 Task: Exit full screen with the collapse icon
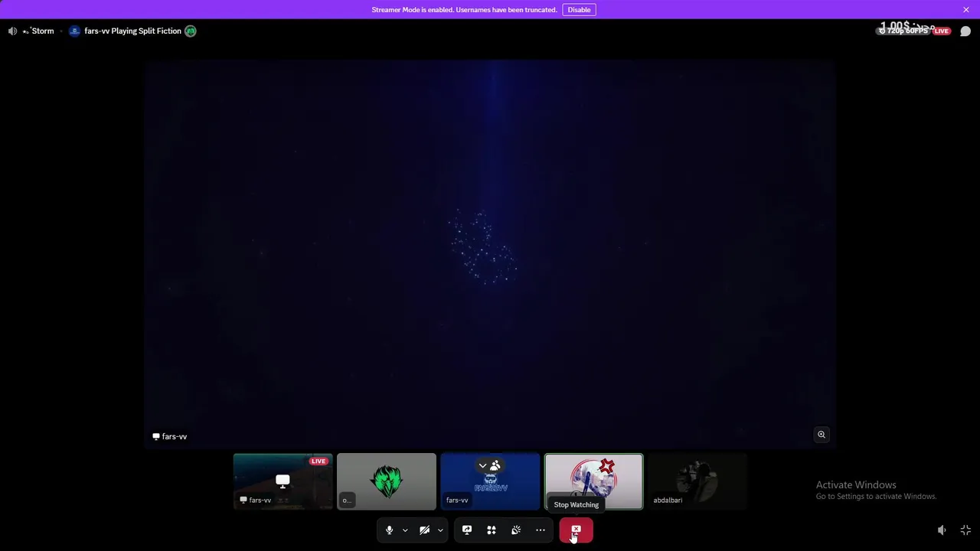click(965, 530)
